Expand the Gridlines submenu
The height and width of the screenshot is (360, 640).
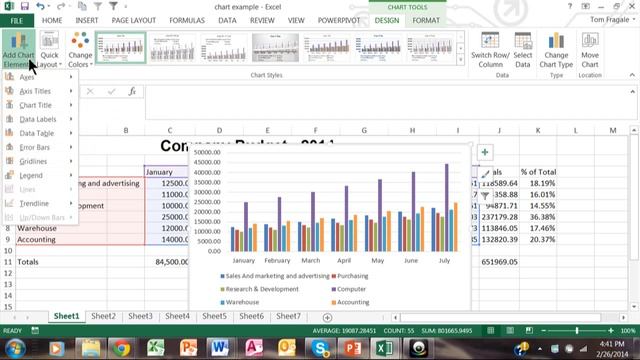(40, 161)
